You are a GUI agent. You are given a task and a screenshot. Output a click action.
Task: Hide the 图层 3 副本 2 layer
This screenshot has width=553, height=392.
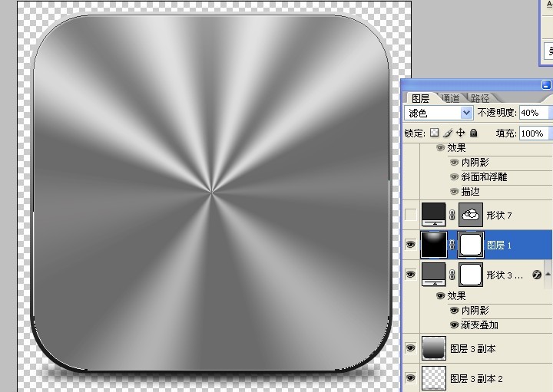point(410,378)
